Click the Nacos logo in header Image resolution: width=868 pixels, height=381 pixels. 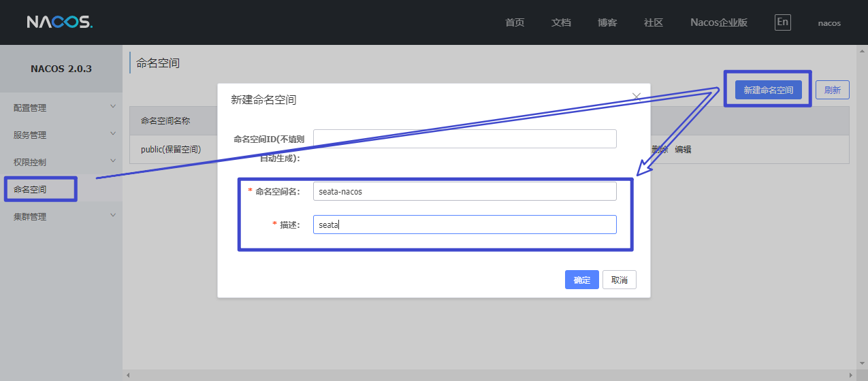pos(59,22)
